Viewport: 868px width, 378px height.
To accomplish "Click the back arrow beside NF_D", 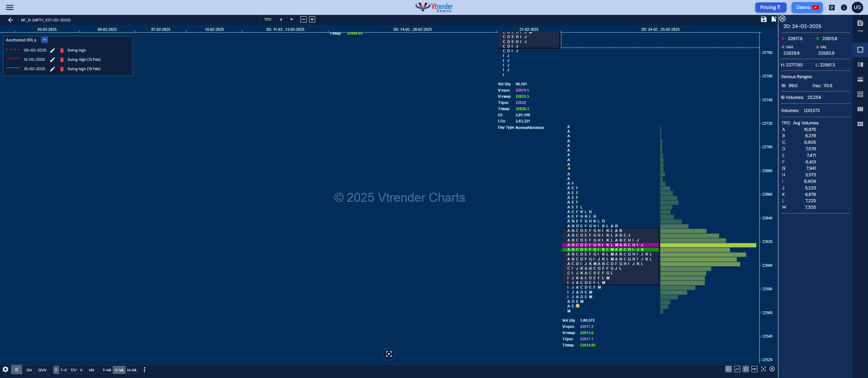I will click(x=11, y=20).
